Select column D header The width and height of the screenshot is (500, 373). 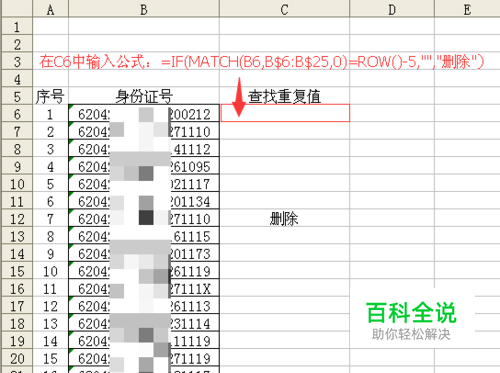click(x=392, y=9)
